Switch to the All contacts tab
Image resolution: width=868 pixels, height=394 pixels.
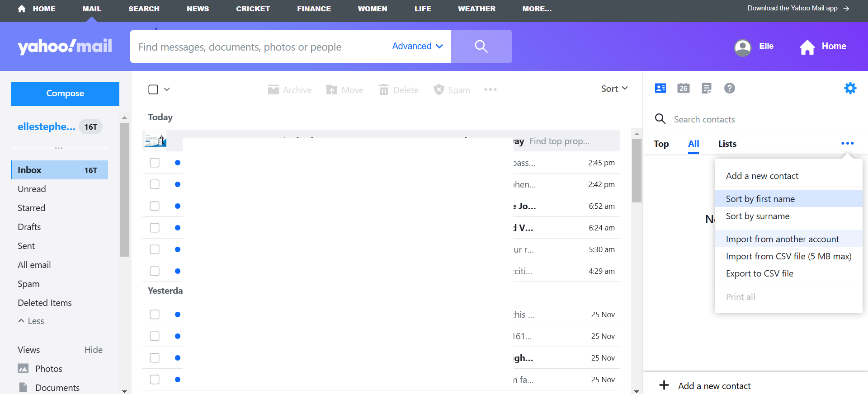[x=693, y=144]
